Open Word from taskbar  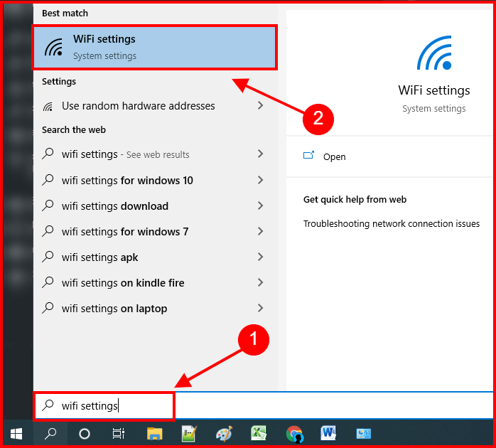click(x=328, y=433)
